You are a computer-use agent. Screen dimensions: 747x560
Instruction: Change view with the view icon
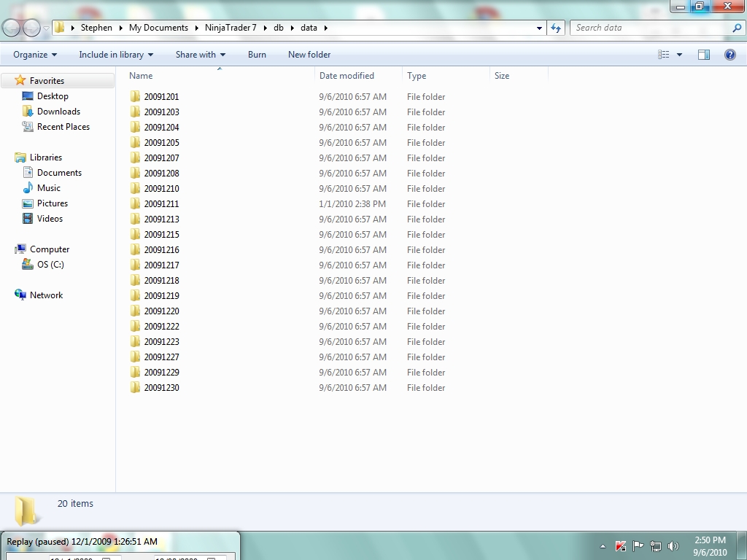tap(664, 55)
